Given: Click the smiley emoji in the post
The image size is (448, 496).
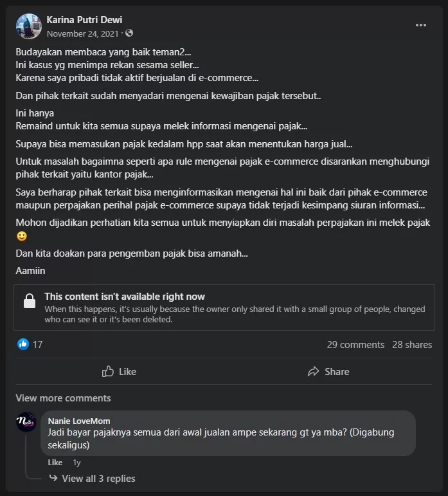Looking at the screenshot, I should [21, 236].
